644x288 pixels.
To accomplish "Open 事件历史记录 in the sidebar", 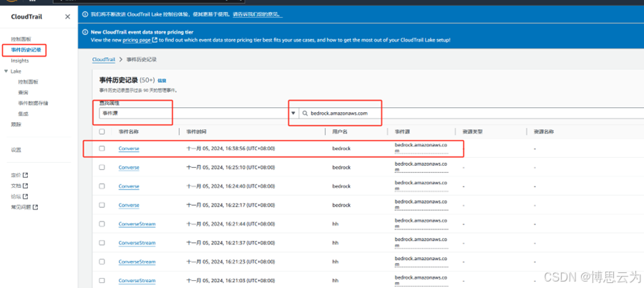I will tap(26, 49).
